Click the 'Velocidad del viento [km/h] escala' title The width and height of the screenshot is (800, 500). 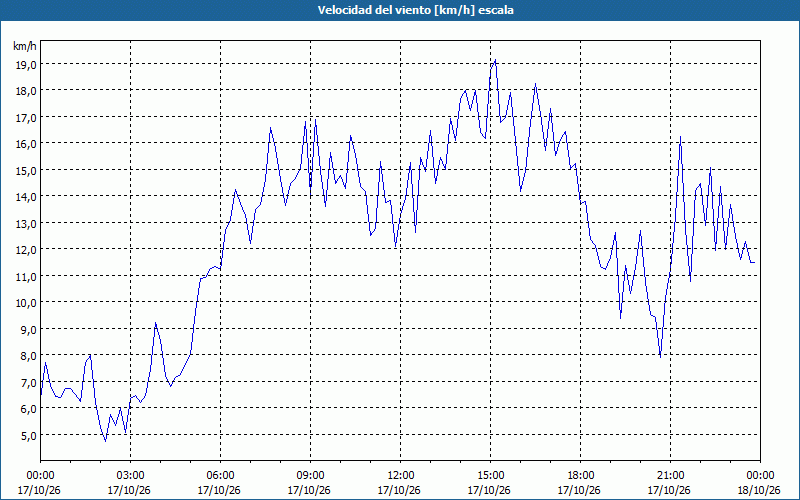click(x=415, y=10)
